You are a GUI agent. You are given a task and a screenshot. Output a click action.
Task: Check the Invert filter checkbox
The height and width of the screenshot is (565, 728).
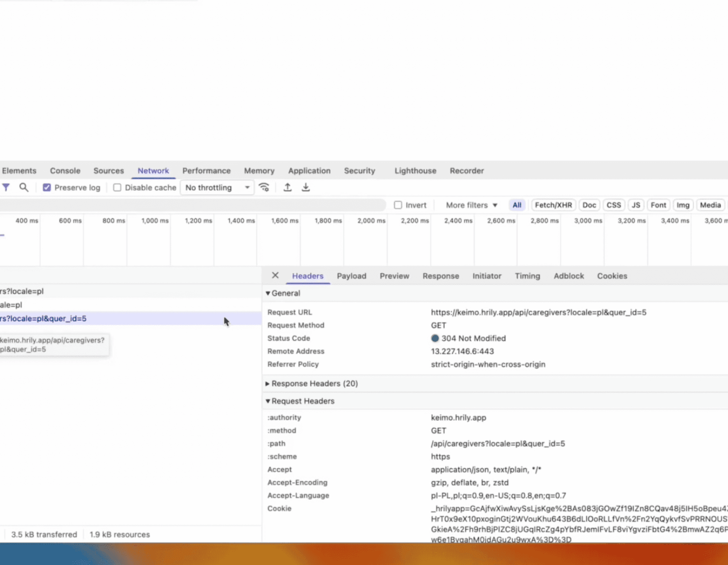point(398,205)
